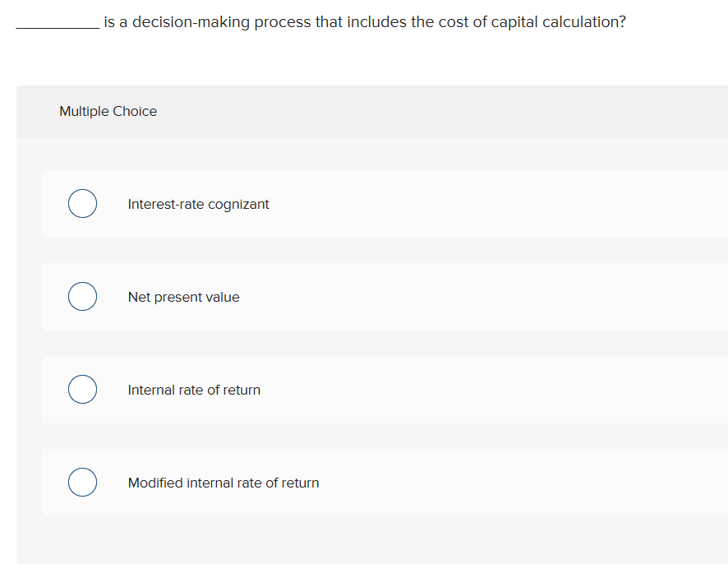Click the Multiple Choice header label
The height and width of the screenshot is (564, 728).
coord(108,111)
